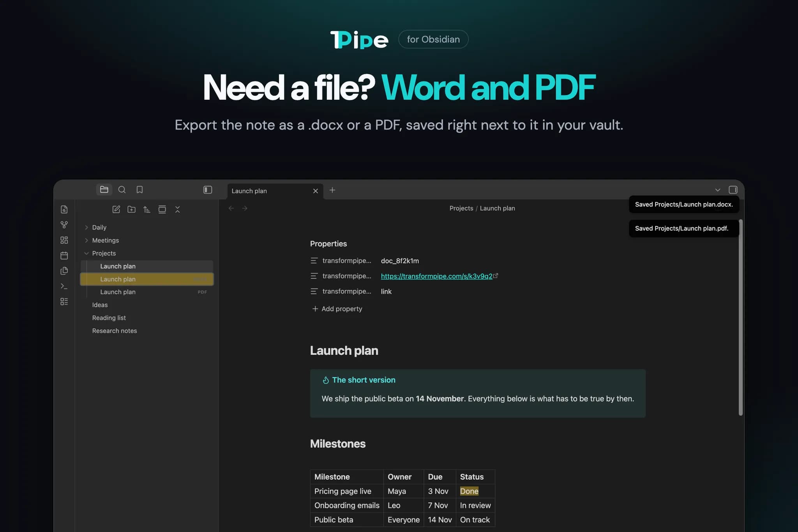Dismiss the Saved Launch plan.docx notice
The width and height of the screenshot is (798, 532).
click(x=684, y=204)
